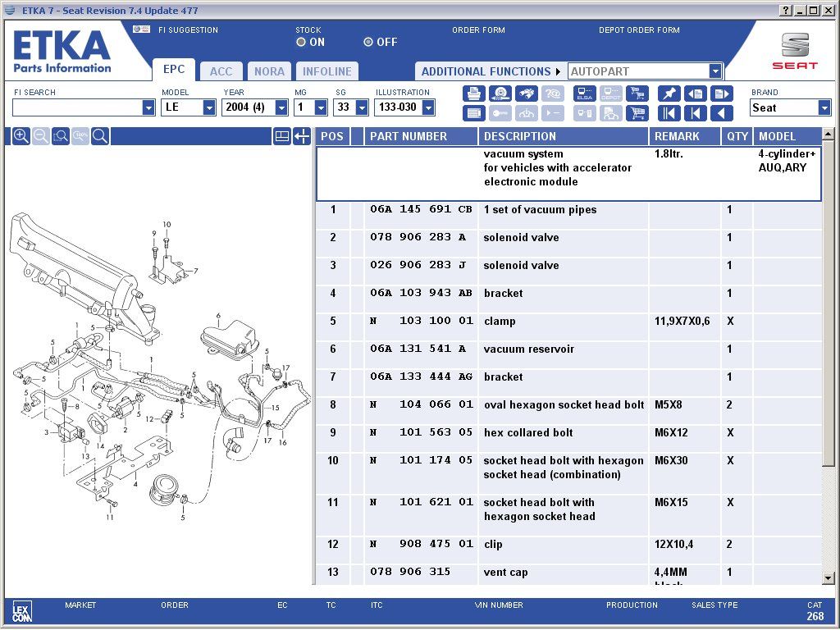Image resolution: width=840 pixels, height=630 pixels.
Task: Click the plain left triangle back icon
Action: [x=722, y=113]
